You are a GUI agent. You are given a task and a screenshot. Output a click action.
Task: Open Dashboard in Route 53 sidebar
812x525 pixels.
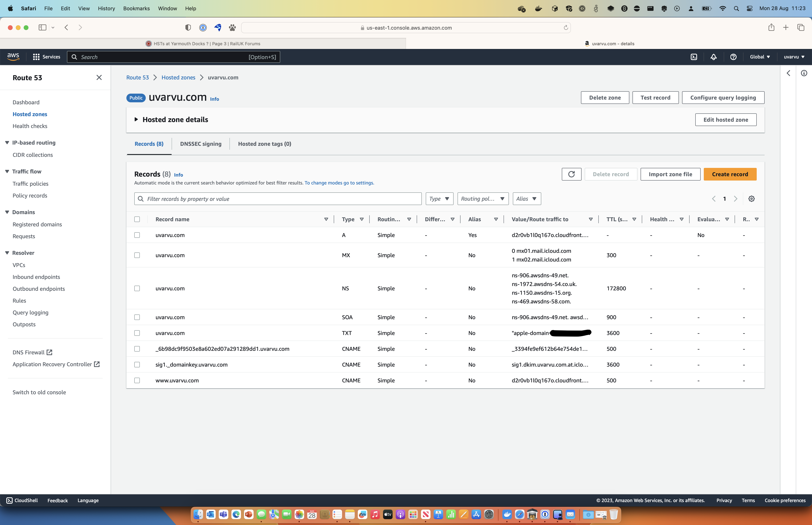pos(26,102)
